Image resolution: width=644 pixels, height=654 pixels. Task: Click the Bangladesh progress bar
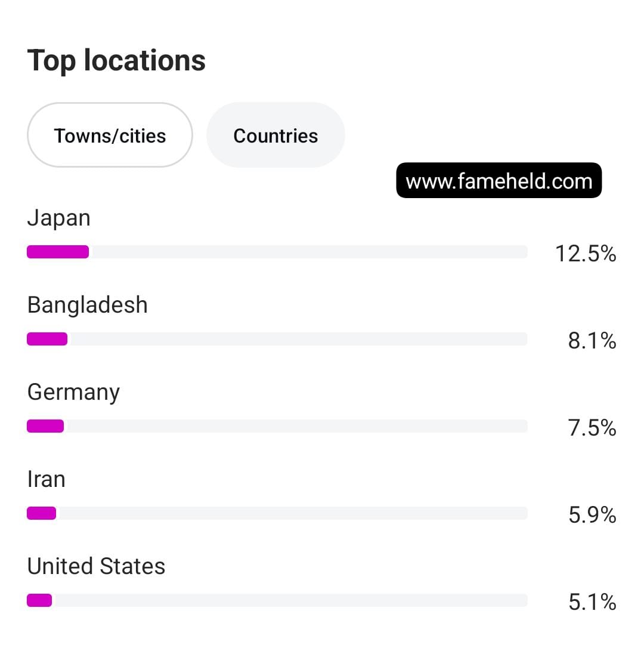point(277,339)
